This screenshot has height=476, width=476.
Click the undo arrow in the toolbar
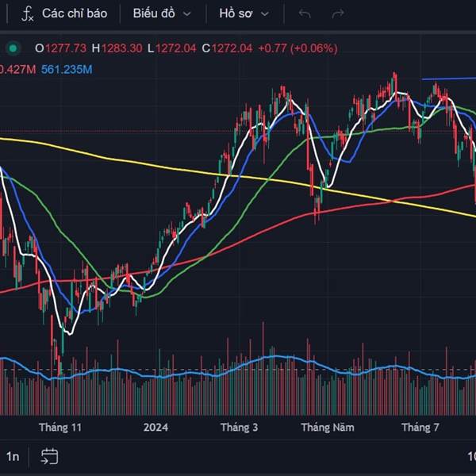click(305, 13)
